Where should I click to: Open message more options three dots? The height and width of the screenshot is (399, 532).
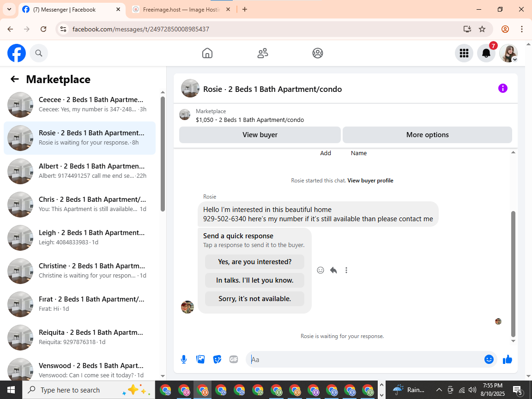coord(346,270)
